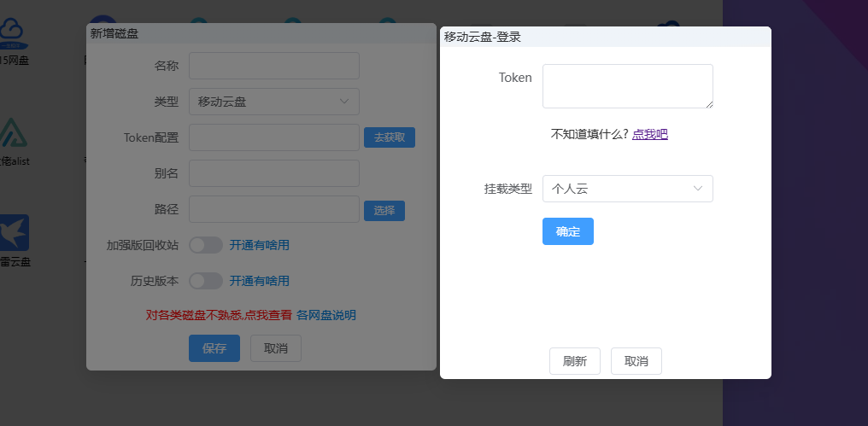Click the Token配置 input field
The image size is (868, 426).
tap(274, 137)
